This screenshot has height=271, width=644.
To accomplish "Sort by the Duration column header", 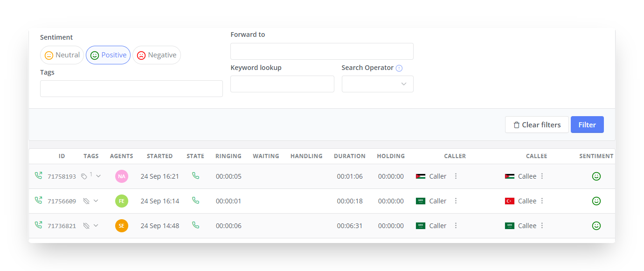I will tap(349, 156).
